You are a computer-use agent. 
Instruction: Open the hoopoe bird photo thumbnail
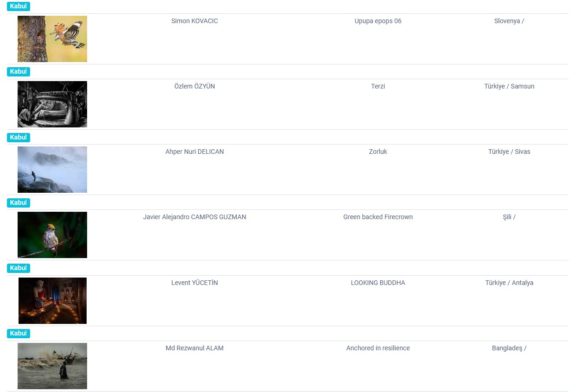pyautogui.click(x=52, y=39)
